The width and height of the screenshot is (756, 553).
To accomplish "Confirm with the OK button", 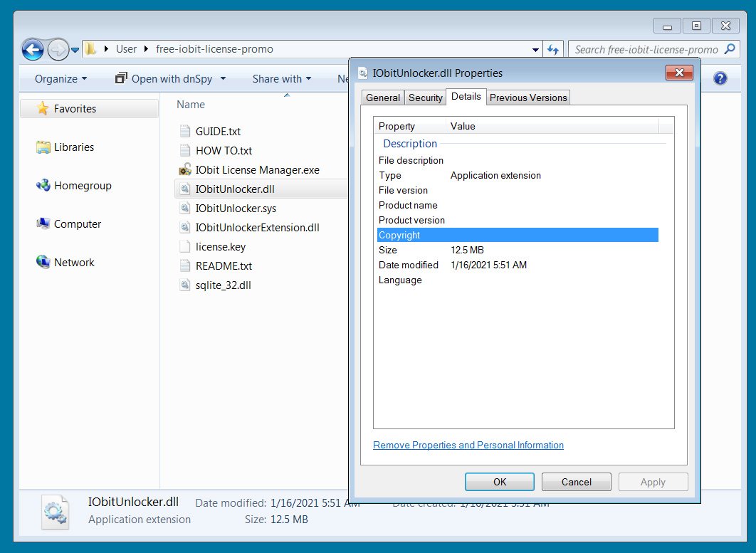I will (499, 482).
